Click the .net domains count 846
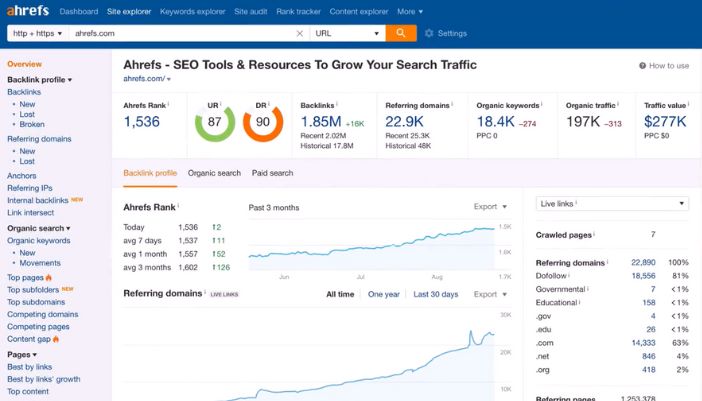702x401 pixels. (649, 357)
